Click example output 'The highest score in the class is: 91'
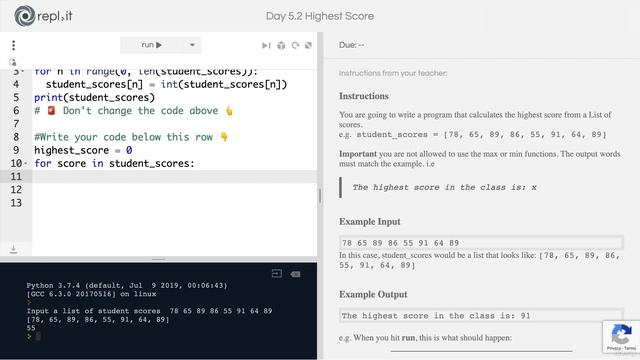Viewport: 640px width, 360px height. [481, 316]
